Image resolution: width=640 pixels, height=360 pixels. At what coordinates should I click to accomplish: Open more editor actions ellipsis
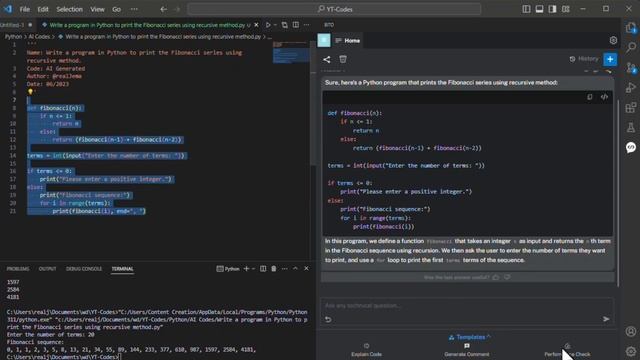pyautogui.click(x=307, y=25)
